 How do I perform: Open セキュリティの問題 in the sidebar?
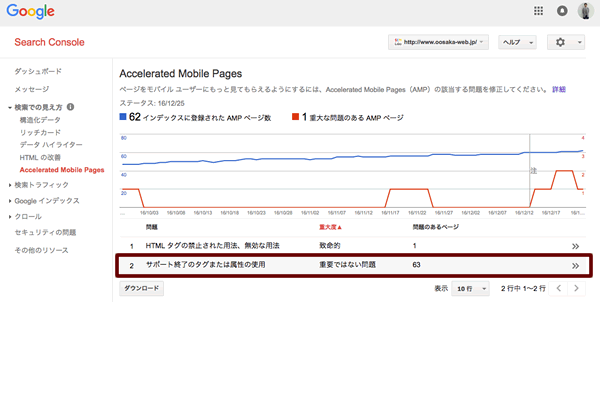point(45,232)
